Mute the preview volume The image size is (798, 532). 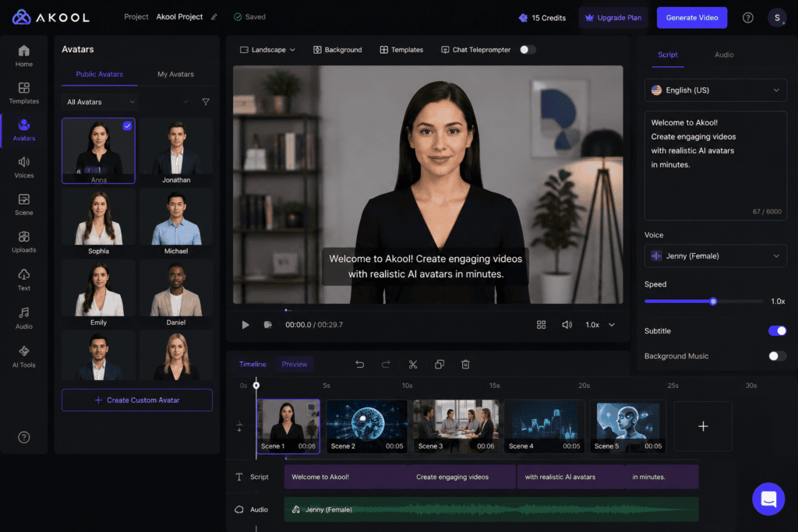coord(567,325)
